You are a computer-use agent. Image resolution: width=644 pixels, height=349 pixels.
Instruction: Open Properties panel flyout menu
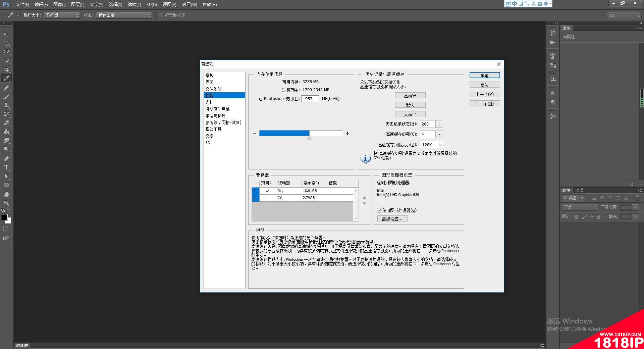639,28
